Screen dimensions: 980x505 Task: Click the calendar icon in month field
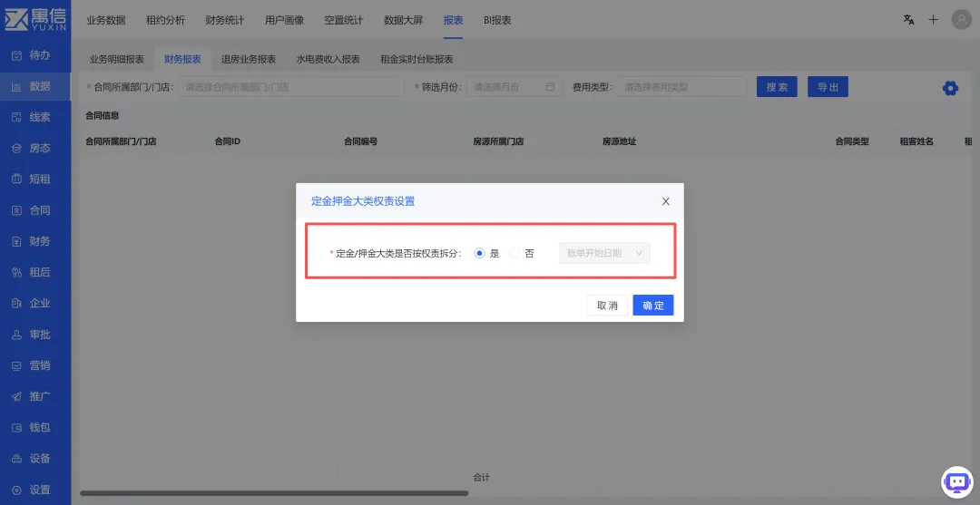(x=550, y=87)
